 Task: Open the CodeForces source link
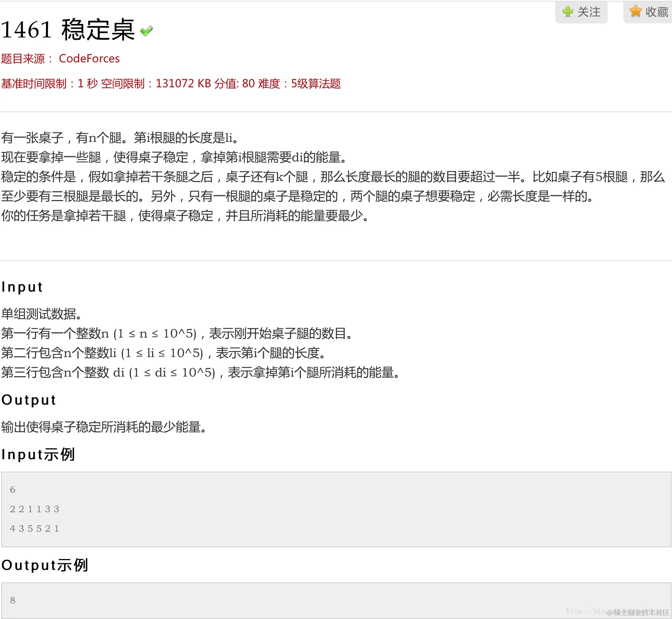coord(89,58)
